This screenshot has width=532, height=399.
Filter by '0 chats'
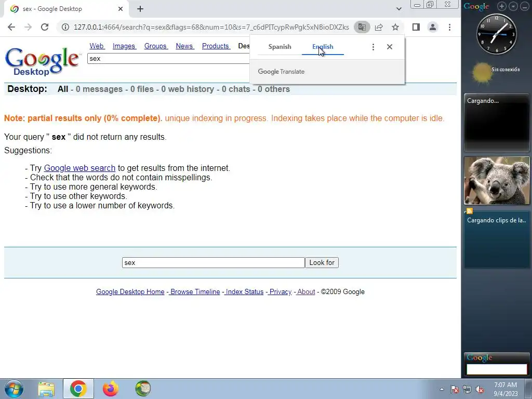click(x=236, y=89)
